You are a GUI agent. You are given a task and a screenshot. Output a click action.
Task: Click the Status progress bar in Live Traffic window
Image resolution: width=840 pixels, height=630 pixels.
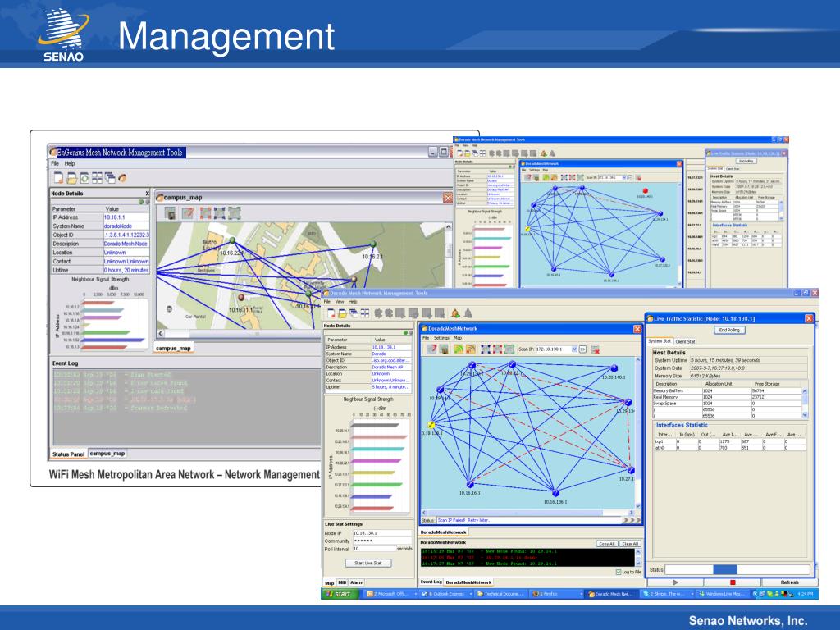(737, 569)
